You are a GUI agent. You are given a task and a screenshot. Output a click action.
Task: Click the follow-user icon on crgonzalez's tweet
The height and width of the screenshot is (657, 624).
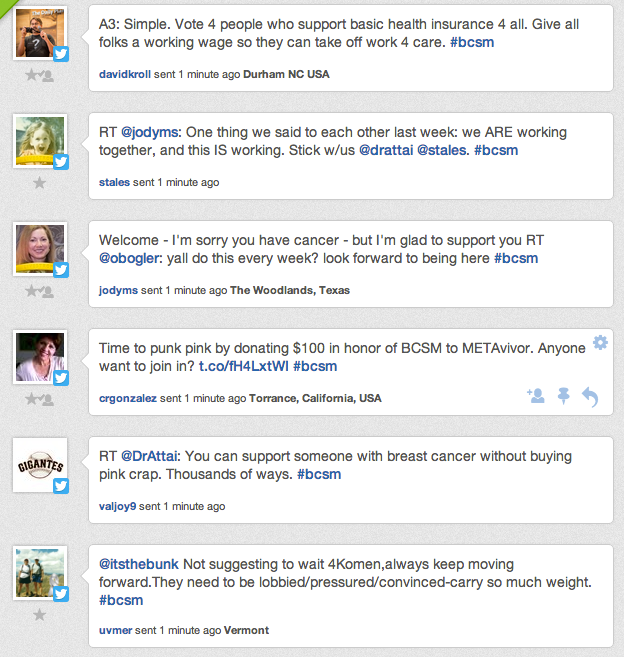coord(535,396)
